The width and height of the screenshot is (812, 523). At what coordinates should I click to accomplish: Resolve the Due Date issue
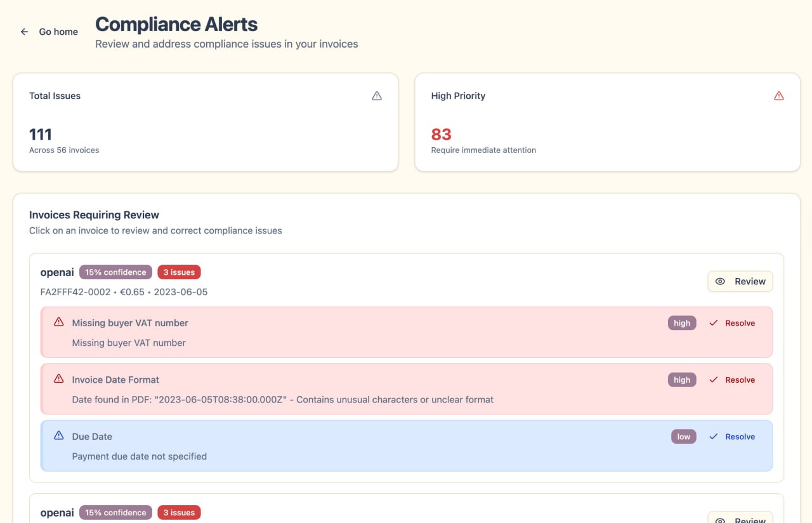coord(732,437)
